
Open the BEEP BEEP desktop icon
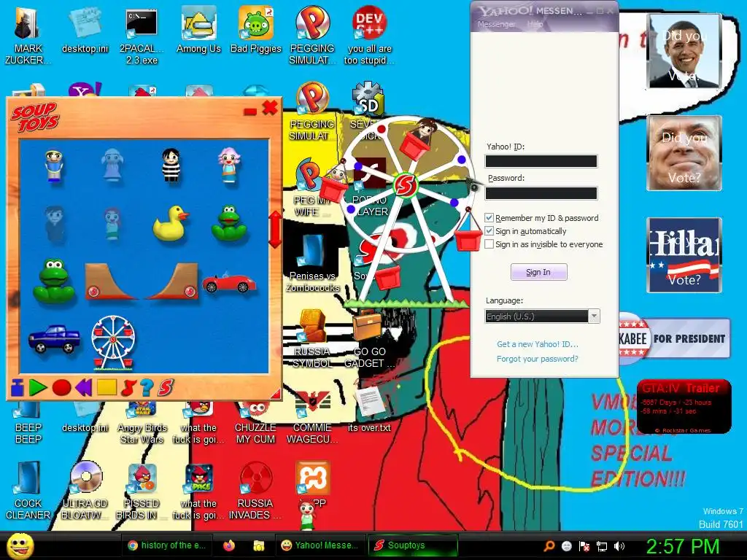tap(28, 424)
